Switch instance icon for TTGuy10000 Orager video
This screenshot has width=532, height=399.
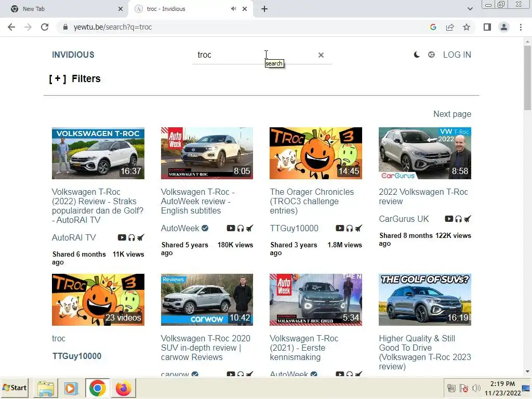358,229
